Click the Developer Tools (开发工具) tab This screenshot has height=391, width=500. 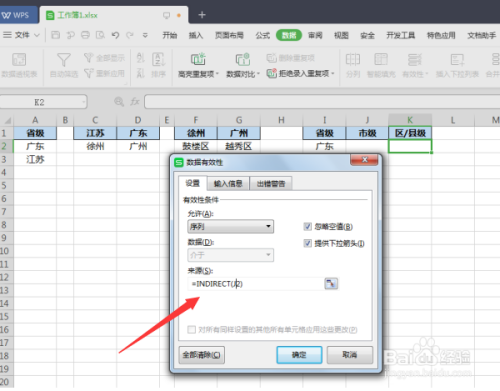(400, 35)
